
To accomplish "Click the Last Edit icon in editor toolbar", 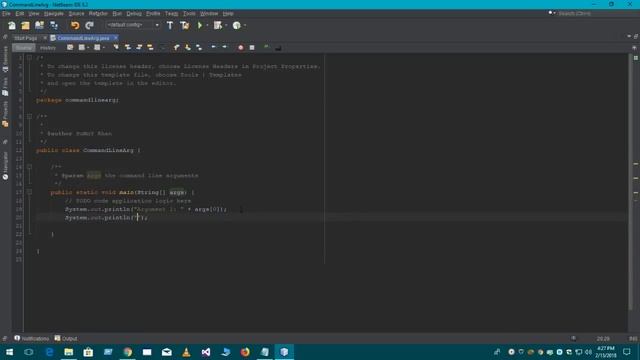I will tap(70, 48).
